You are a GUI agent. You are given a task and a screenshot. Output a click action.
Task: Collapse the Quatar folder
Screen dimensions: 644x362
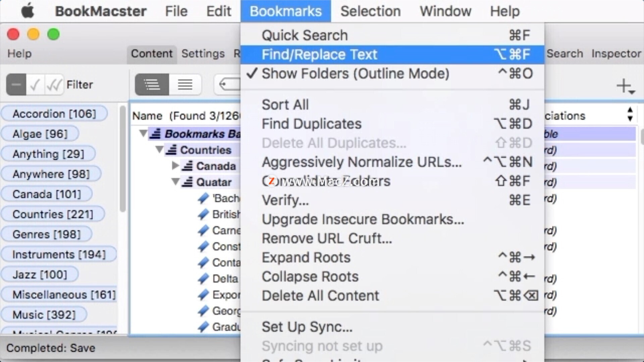175,182
